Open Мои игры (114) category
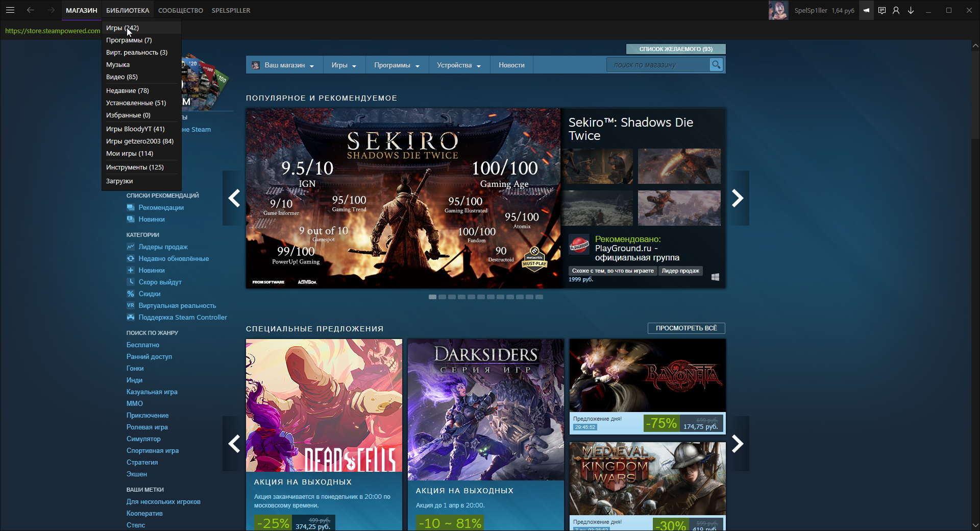Image resolution: width=980 pixels, height=531 pixels. pyautogui.click(x=141, y=154)
